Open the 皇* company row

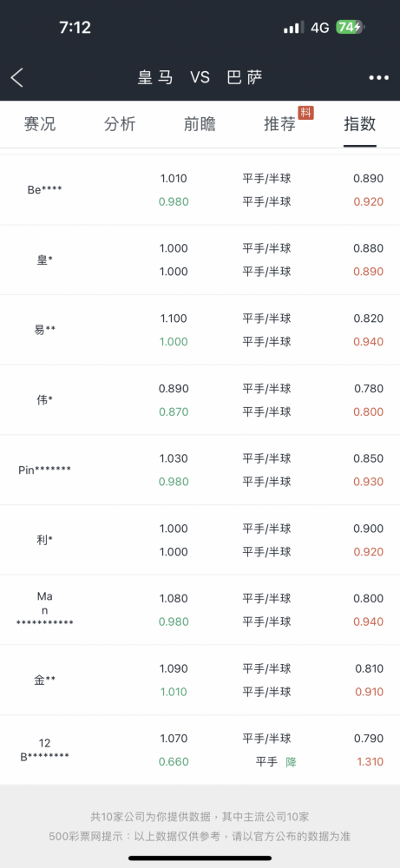pos(200,260)
